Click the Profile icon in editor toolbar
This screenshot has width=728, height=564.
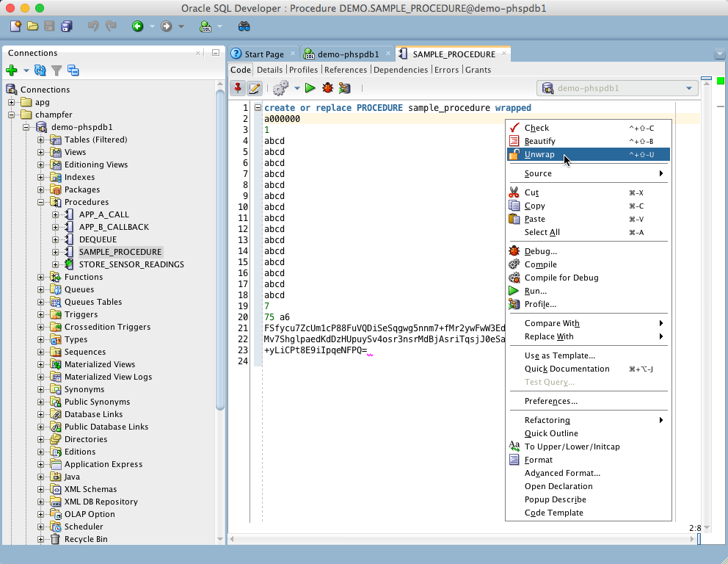[344, 88]
